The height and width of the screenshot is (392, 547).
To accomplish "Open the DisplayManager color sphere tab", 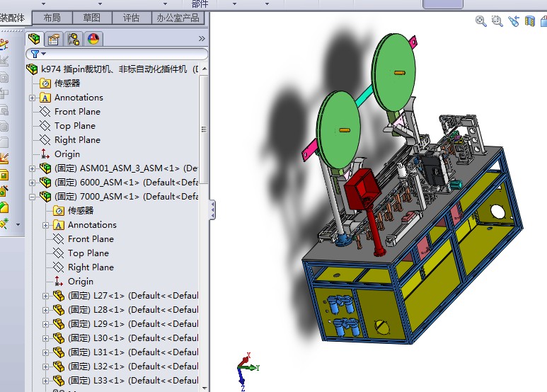I will click(x=93, y=39).
